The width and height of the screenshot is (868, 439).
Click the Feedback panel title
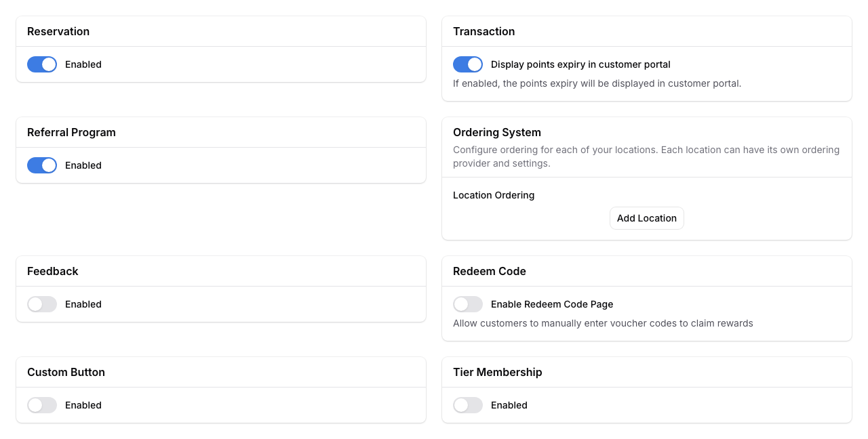(52, 271)
